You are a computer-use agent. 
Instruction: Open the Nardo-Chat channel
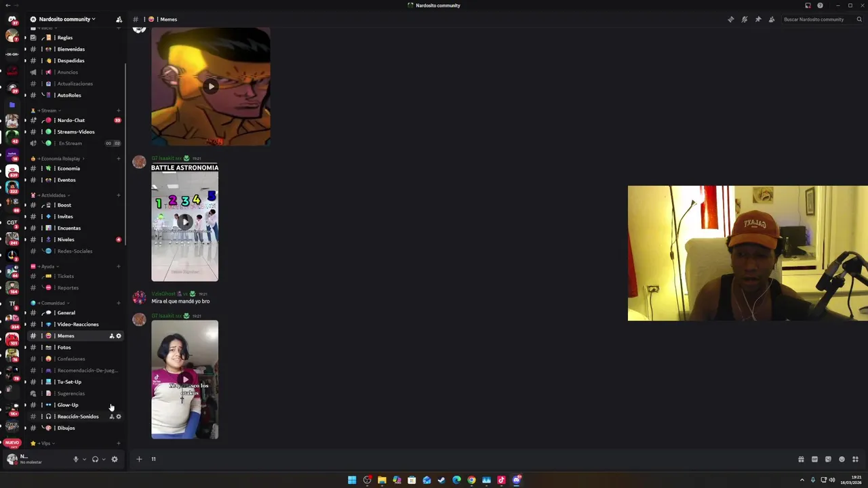tap(75, 121)
